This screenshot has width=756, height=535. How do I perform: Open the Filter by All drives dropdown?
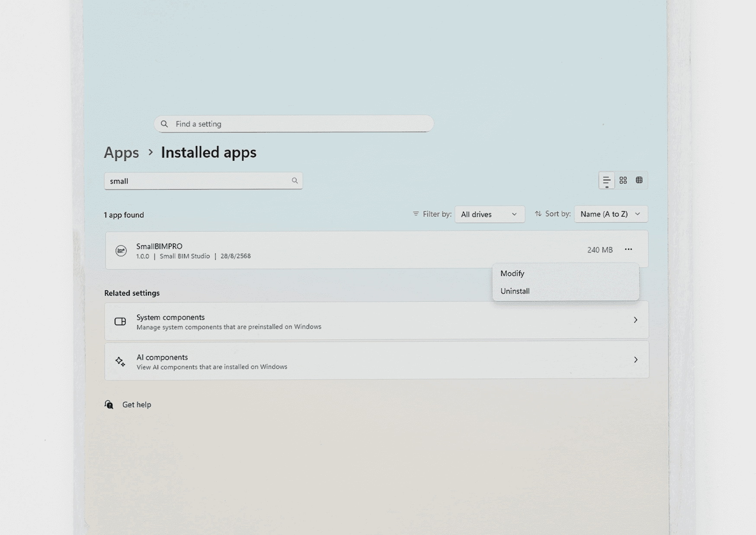point(489,214)
